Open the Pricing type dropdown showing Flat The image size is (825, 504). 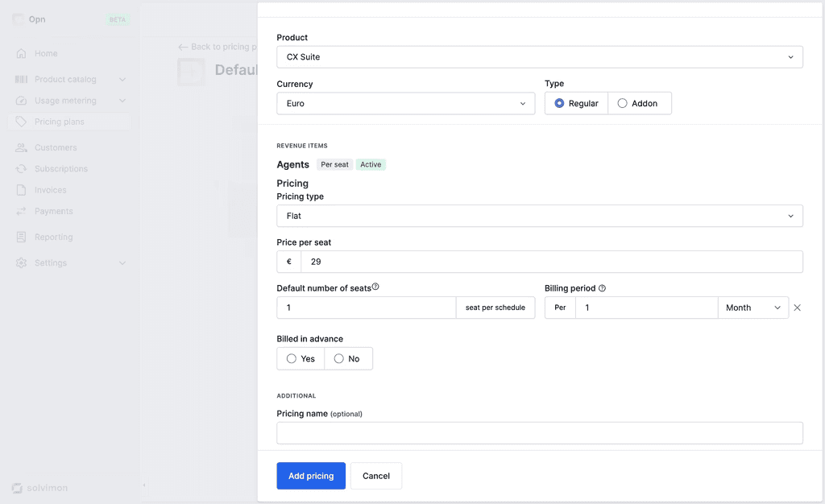pos(539,216)
